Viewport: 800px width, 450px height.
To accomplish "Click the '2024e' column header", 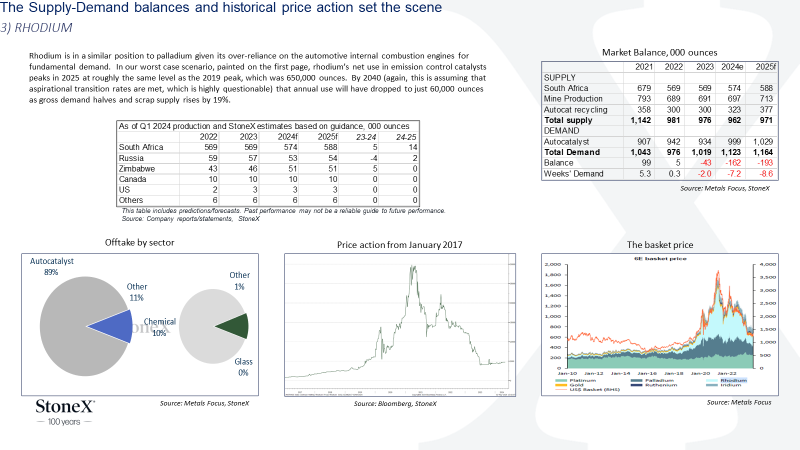I will pos(732,67).
